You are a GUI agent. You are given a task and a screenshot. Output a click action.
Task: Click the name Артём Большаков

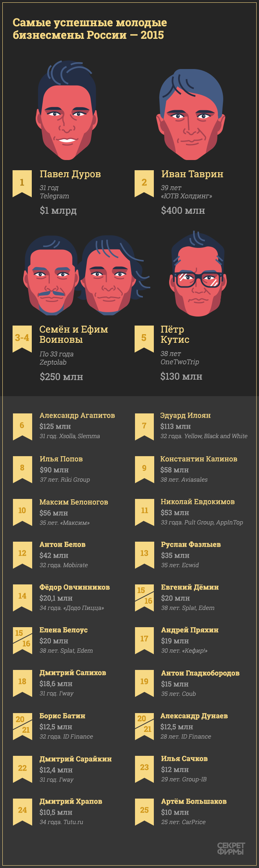coord(194,801)
